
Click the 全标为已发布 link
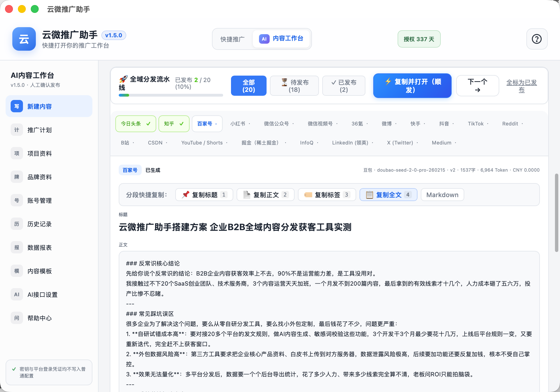pyautogui.click(x=521, y=86)
